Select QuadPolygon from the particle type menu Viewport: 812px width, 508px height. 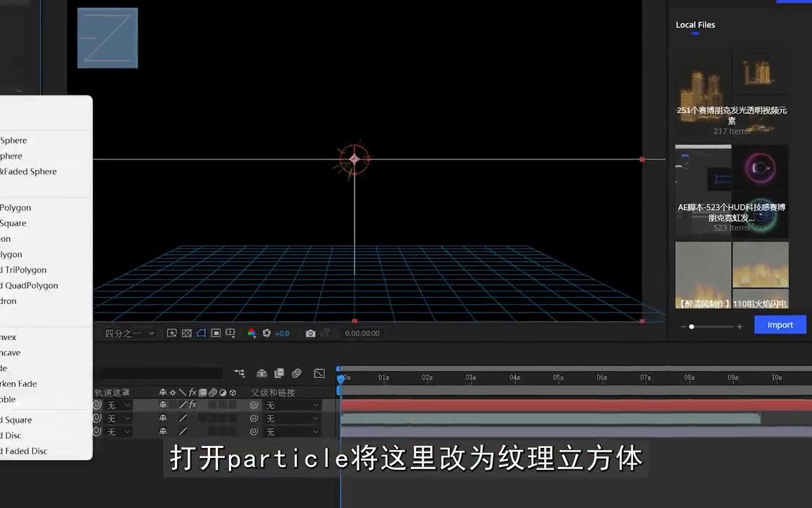(30, 285)
